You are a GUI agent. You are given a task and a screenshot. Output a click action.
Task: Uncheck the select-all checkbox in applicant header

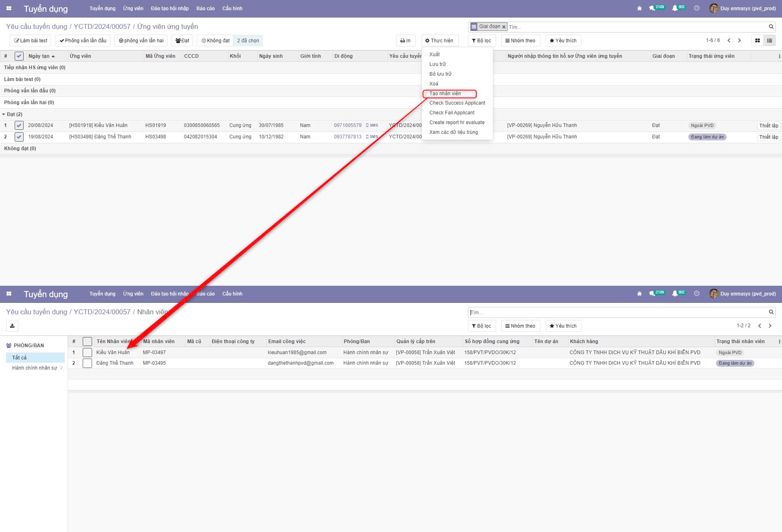[x=19, y=56]
